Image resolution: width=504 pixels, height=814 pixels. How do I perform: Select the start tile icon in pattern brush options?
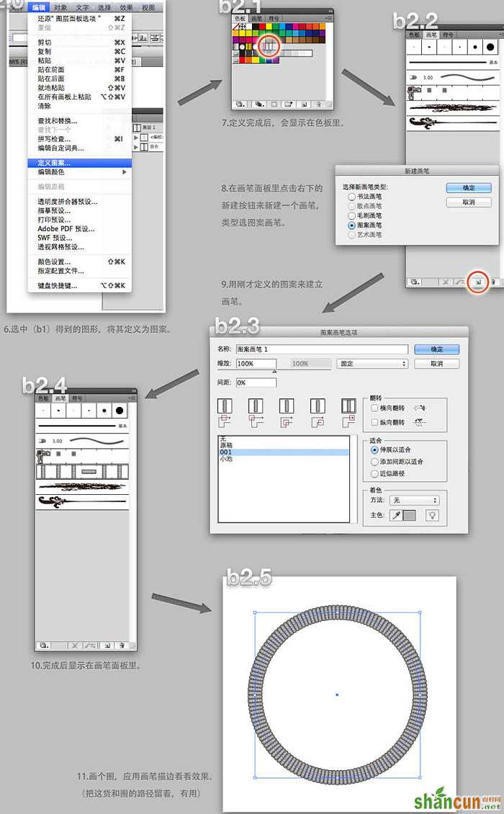[x=318, y=406]
